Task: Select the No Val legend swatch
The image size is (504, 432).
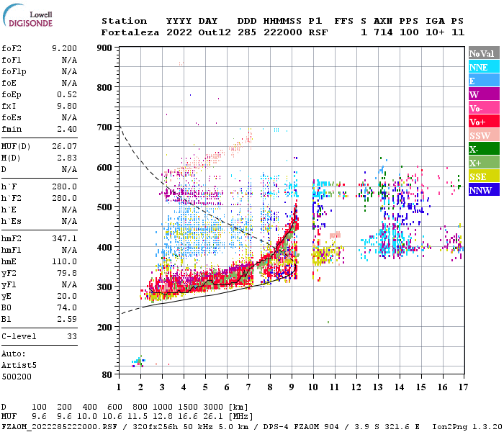Action: [x=484, y=53]
